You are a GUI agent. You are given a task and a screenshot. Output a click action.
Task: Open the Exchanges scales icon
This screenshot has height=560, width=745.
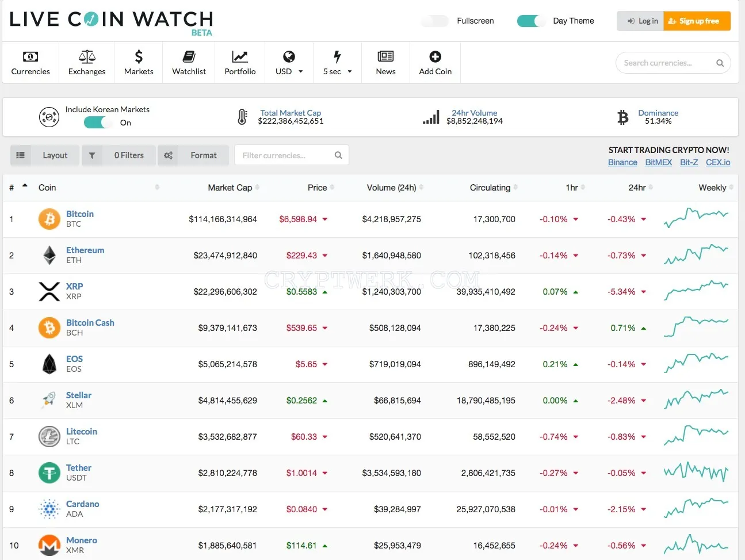(87, 56)
